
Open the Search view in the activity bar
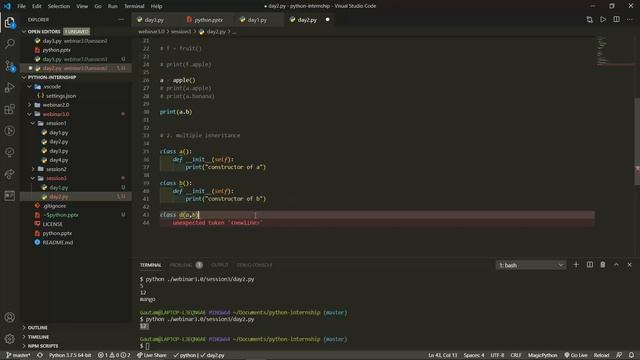coord(10,44)
